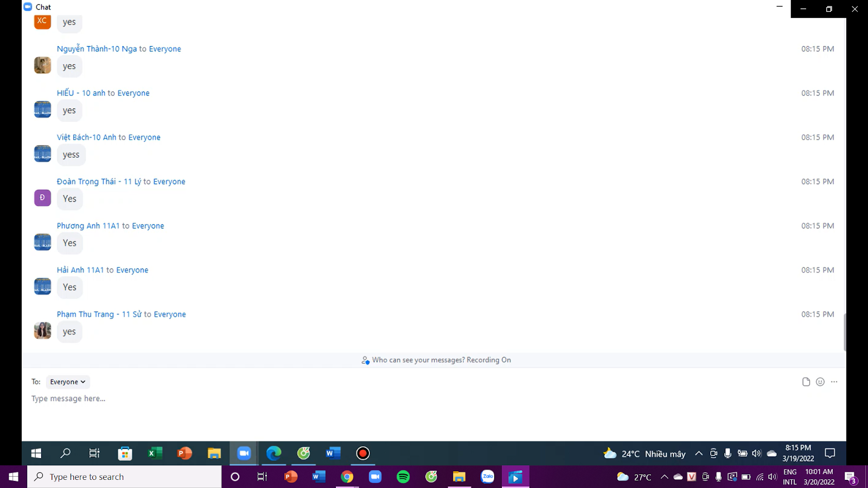This screenshot has width=868, height=488.
Task: Open Action Center showing 3 notifications
Action: [x=850, y=477]
